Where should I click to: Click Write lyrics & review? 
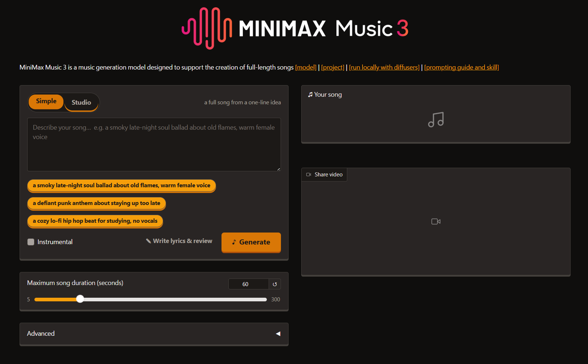click(x=179, y=241)
